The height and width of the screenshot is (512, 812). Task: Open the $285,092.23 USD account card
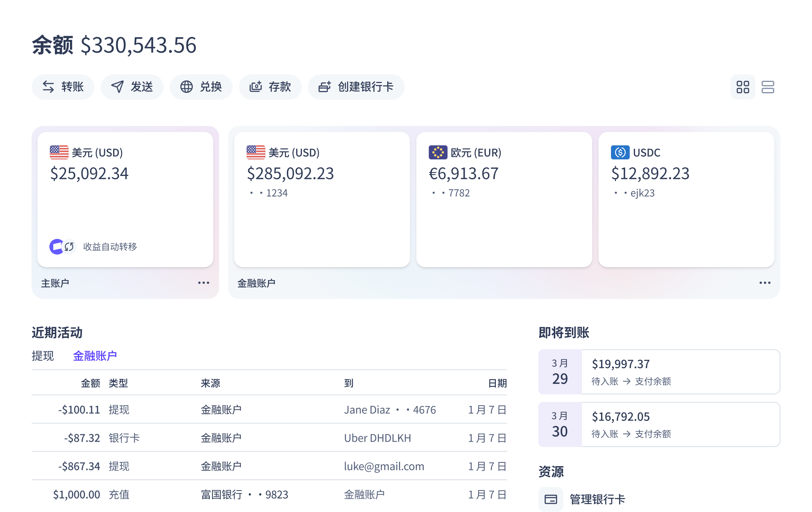point(322,199)
